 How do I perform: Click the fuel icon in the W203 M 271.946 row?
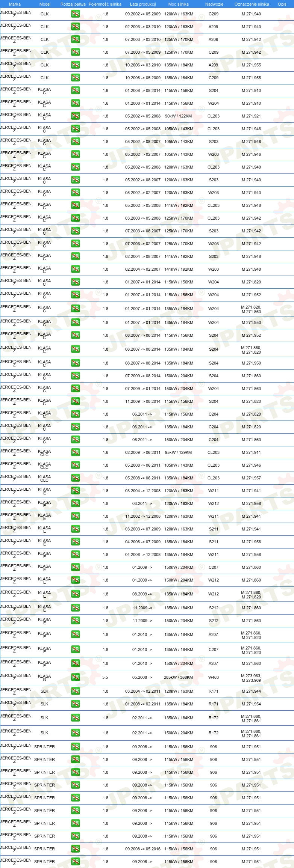76,155
